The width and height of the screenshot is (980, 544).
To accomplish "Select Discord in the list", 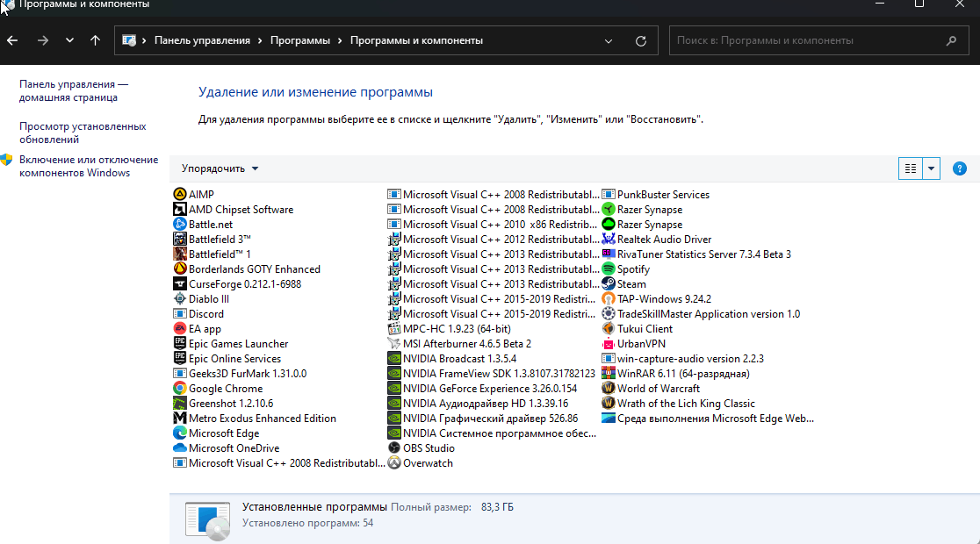I will [x=198, y=313].
